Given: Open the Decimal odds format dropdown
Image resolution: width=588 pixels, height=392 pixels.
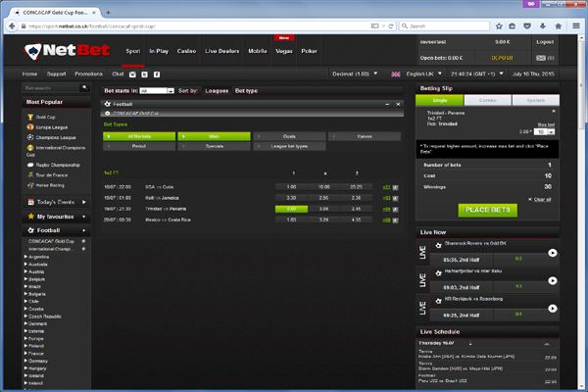Looking at the screenshot, I should click(355, 73).
